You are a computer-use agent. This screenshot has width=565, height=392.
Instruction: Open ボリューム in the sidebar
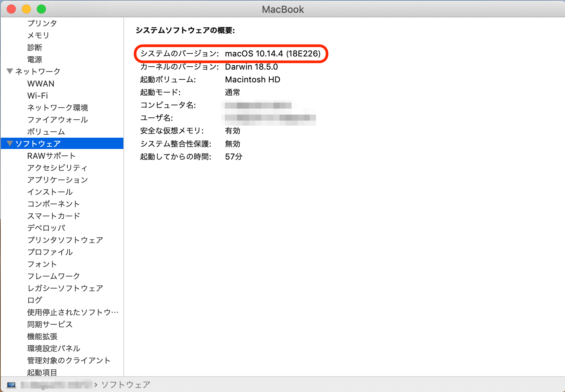point(46,132)
